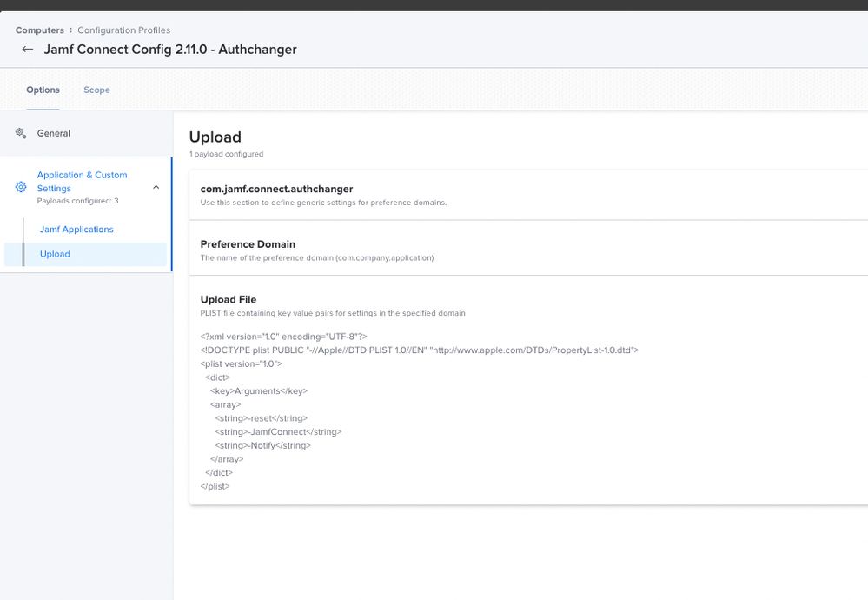Click the PLIST file description text
Viewport: 868px width, 600px height.
333,313
